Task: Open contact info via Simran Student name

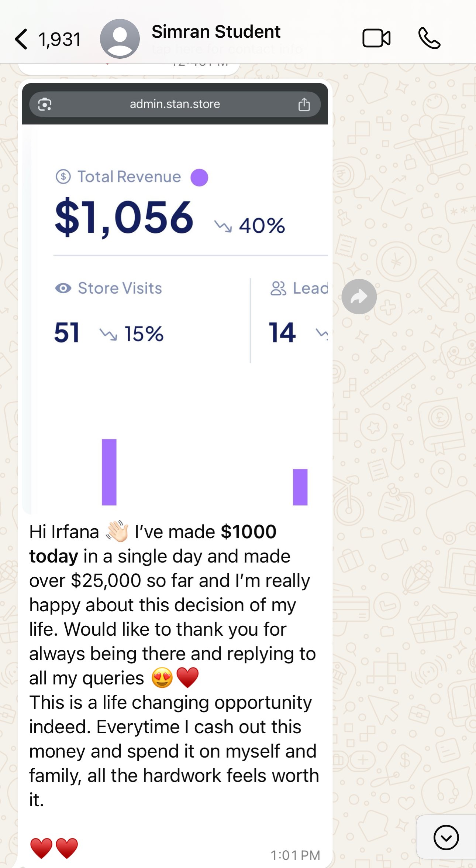Action: pyautogui.click(x=216, y=32)
